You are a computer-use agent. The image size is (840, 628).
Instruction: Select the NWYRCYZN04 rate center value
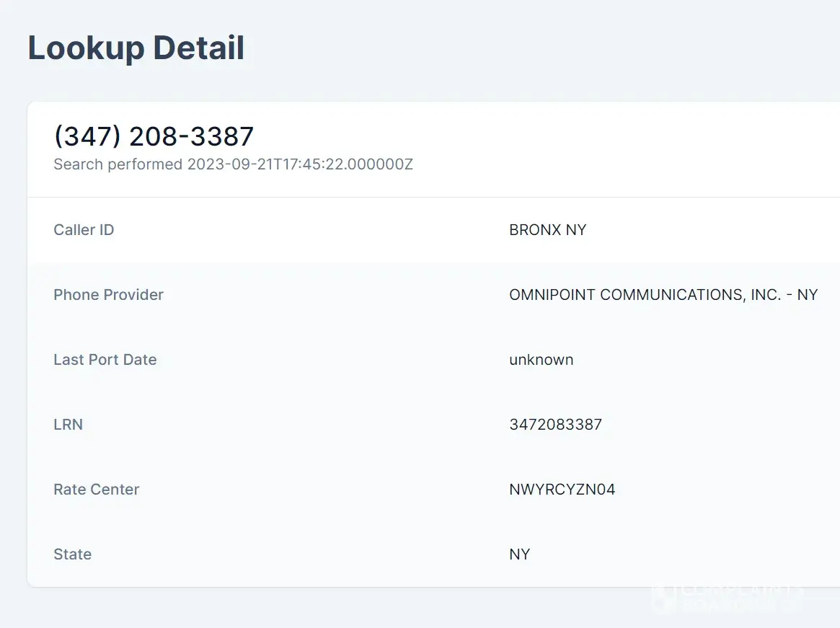coord(562,490)
